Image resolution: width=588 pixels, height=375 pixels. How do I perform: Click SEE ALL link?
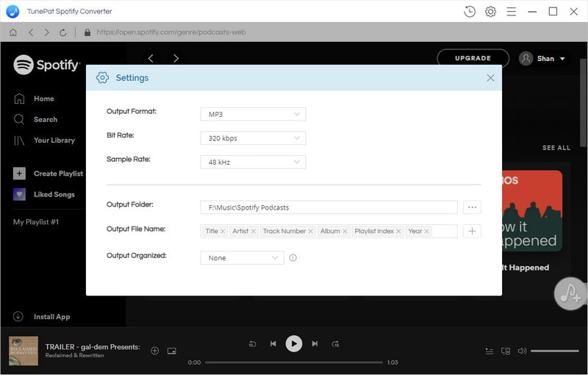coord(556,148)
